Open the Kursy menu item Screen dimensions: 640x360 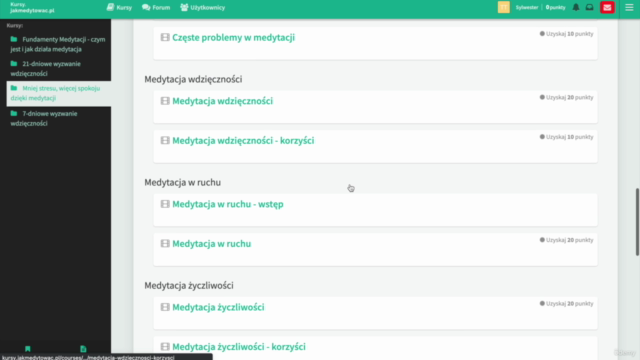119,7
